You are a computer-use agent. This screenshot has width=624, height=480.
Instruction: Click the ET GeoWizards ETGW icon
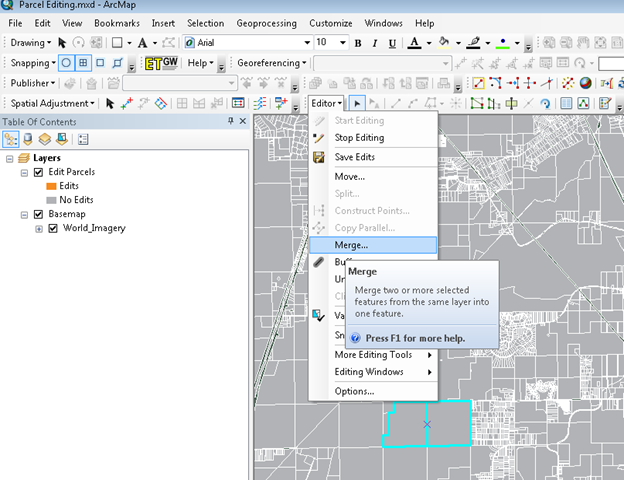tap(162, 63)
